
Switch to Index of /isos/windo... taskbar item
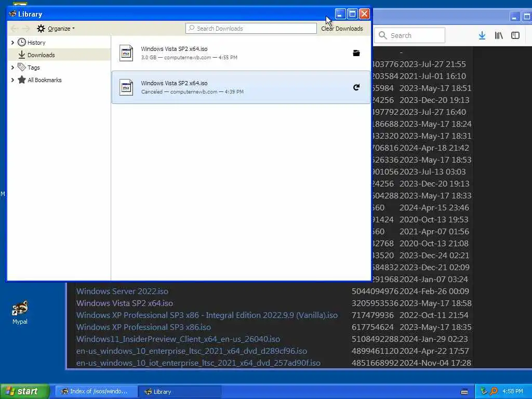point(96,392)
